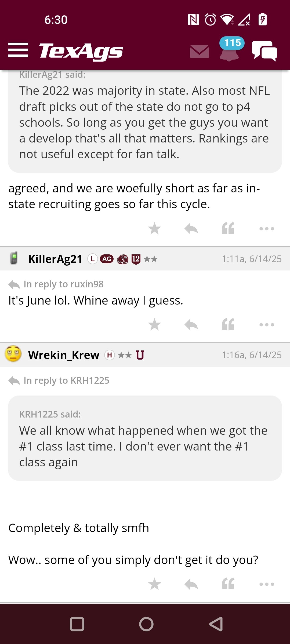Star the post about in-state recruiting
Screen dimensions: 290x644
(155, 229)
